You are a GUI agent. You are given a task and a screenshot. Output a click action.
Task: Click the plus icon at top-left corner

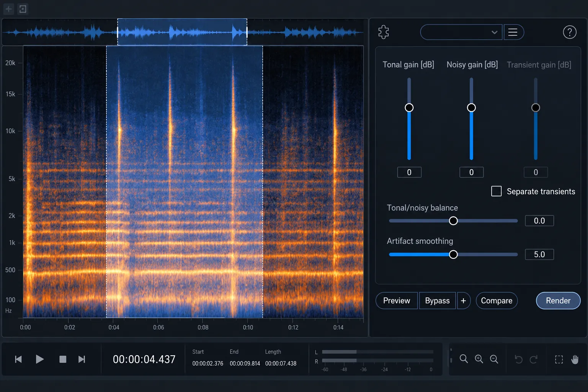pyautogui.click(x=9, y=9)
